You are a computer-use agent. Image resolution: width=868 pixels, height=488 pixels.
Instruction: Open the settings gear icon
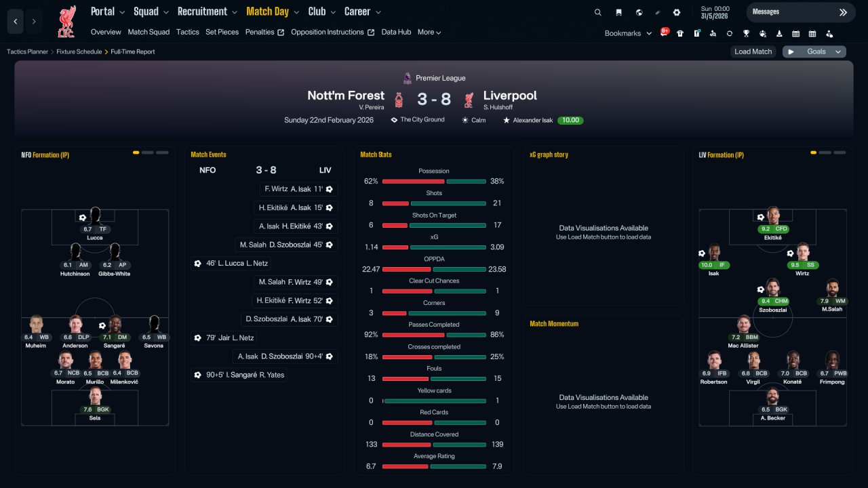[676, 12]
